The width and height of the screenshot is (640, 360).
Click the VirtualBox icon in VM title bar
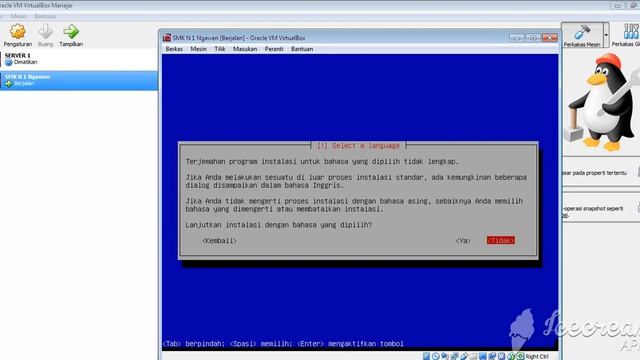tap(167, 38)
